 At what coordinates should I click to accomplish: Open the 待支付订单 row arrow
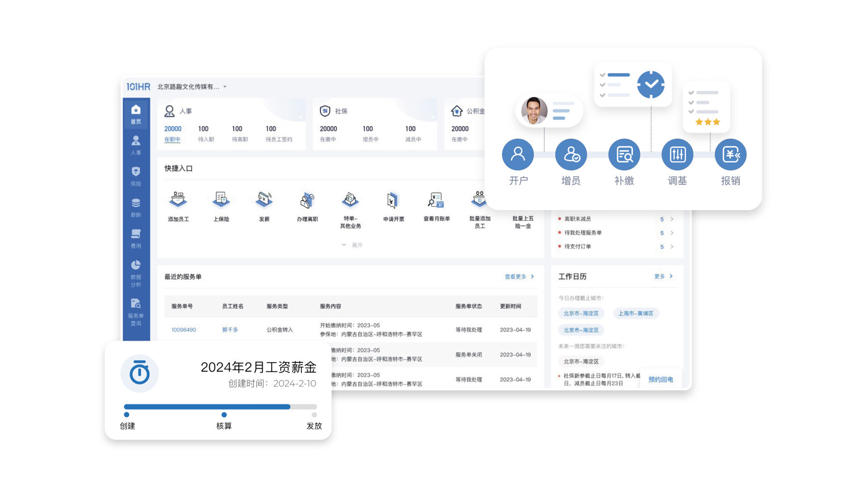[x=672, y=247]
